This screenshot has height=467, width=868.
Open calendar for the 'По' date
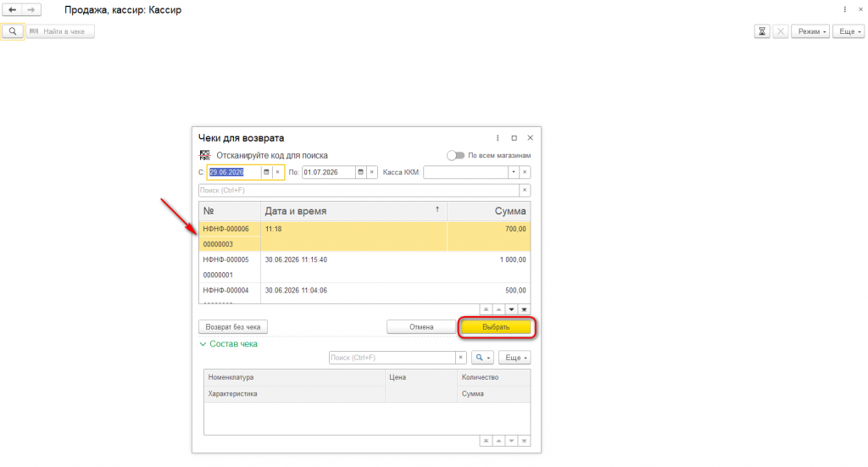[x=360, y=172]
